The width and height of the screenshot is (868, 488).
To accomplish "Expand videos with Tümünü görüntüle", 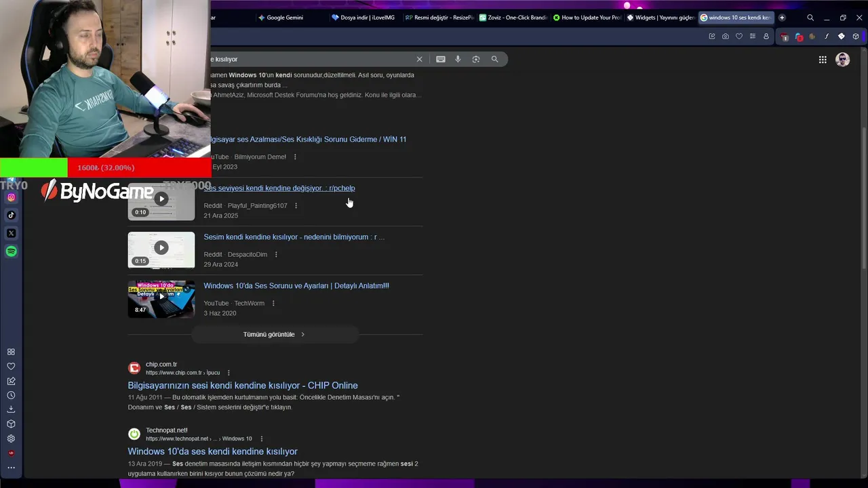I will [x=275, y=334].
